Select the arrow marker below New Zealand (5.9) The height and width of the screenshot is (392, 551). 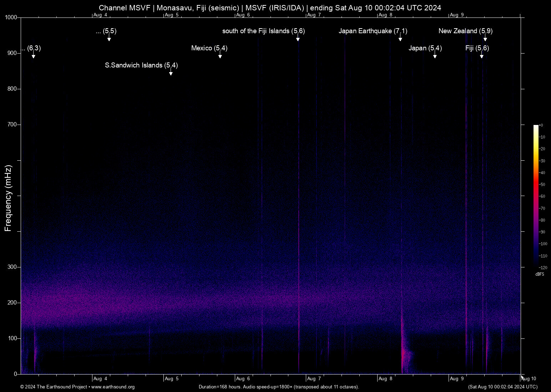click(x=485, y=38)
